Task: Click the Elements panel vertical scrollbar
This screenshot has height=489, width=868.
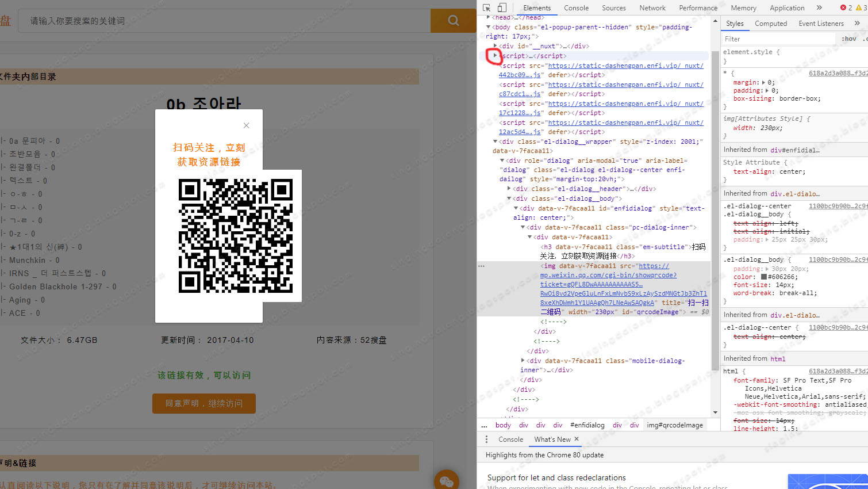Action: pos(715,210)
